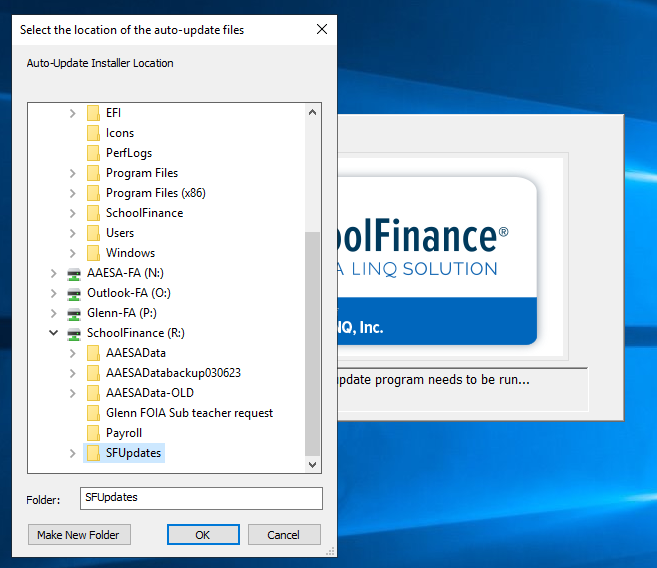
Task: Click the Icons folder icon
Action: coord(93,133)
